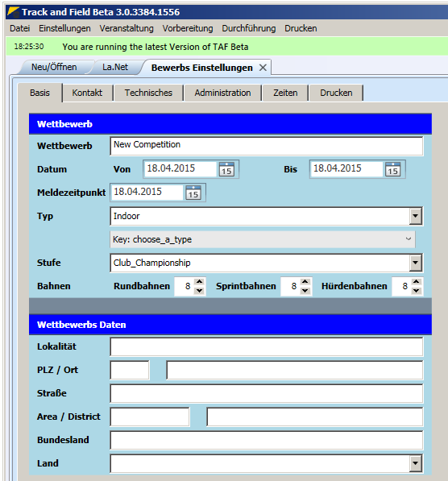This screenshot has width=448, height=481.
Task: Select the Kontakt settings tab
Action: coord(87,93)
